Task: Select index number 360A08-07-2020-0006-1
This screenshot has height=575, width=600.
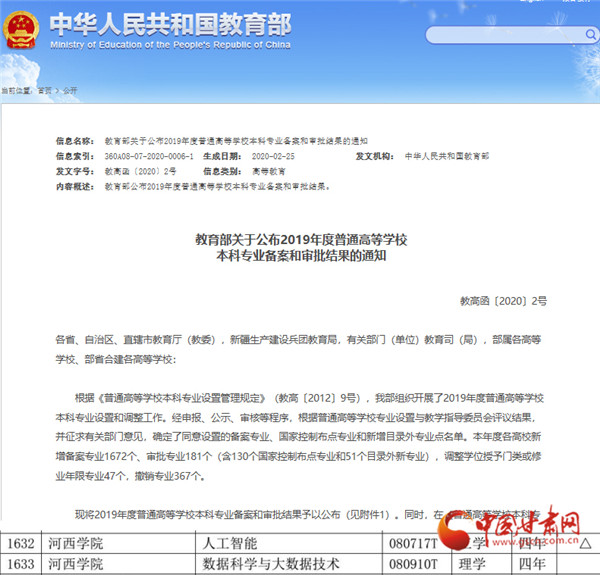Action: pos(149,156)
